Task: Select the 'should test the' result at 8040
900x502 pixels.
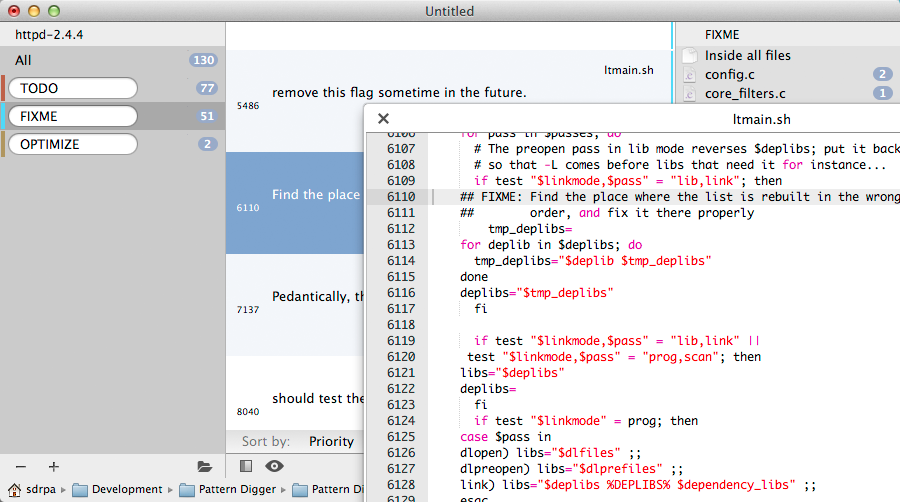Action: [295, 394]
